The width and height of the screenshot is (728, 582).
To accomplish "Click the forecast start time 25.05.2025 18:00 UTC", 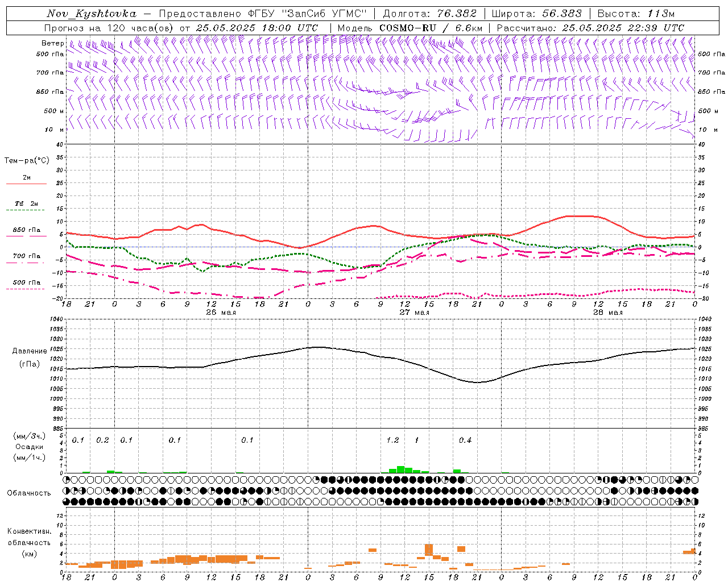I will pos(257,28).
